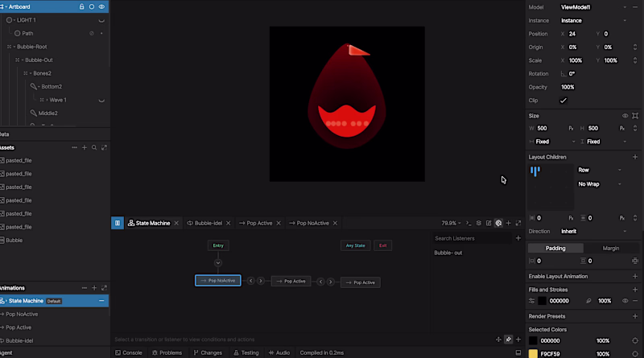Screen dimensions: 644x358
Task: Click the black fill color swatch
Action: 542,301
